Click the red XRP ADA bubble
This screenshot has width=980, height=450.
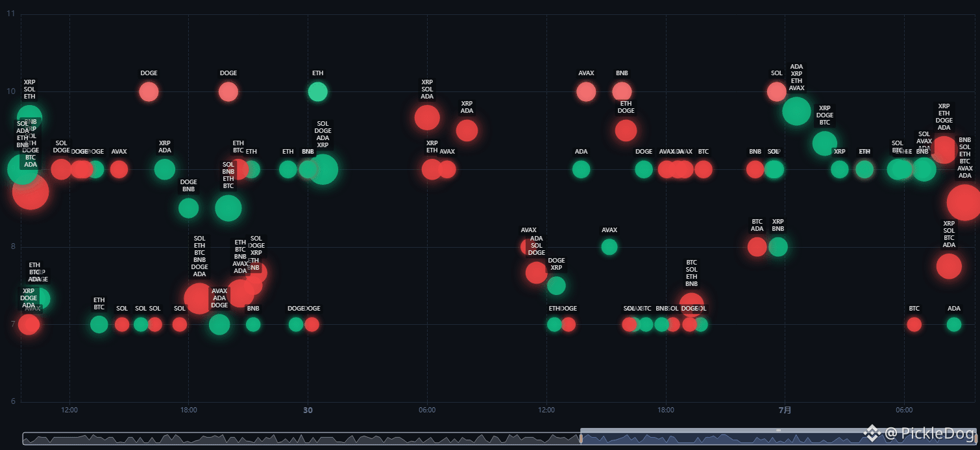(467, 130)
